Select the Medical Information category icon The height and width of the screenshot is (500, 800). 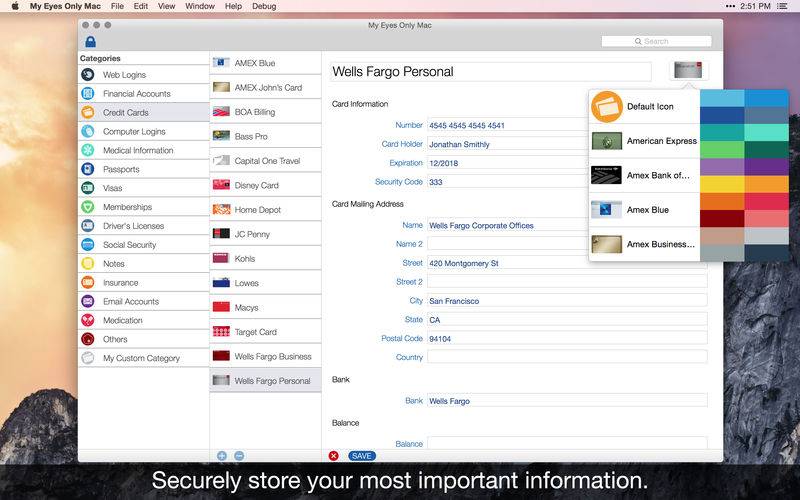(x=88, y=150)
